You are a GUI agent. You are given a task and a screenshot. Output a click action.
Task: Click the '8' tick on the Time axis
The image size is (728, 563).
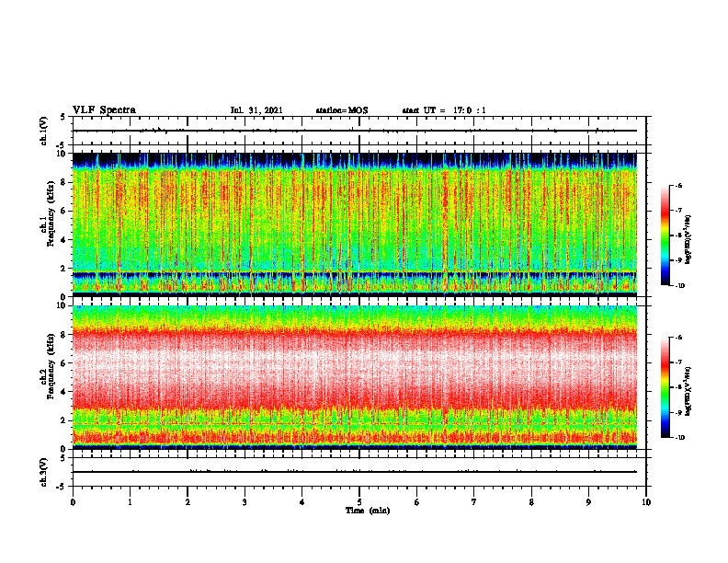(531, 502)
